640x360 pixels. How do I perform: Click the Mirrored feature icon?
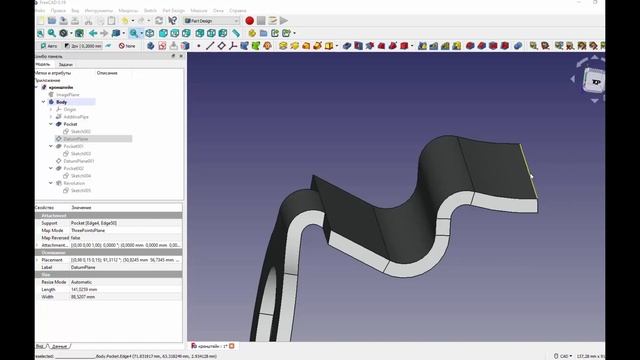click(x=422, y=46)
